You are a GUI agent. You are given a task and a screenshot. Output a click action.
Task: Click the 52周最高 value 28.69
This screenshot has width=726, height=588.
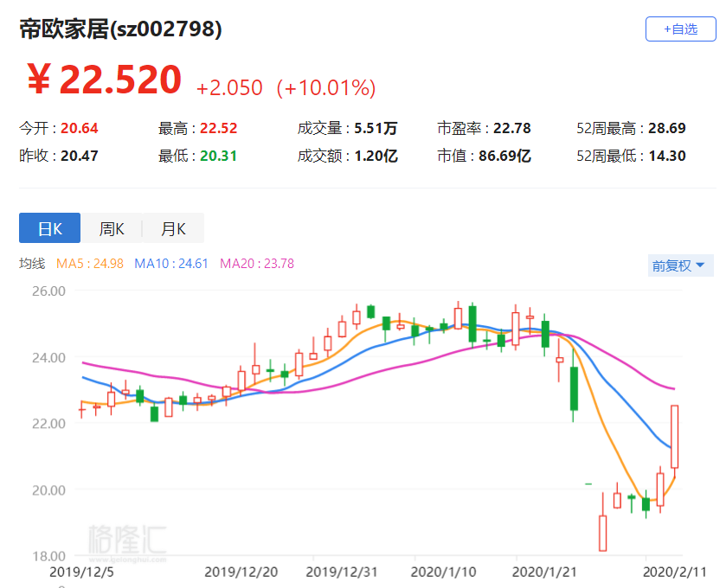tap(667, 128)
